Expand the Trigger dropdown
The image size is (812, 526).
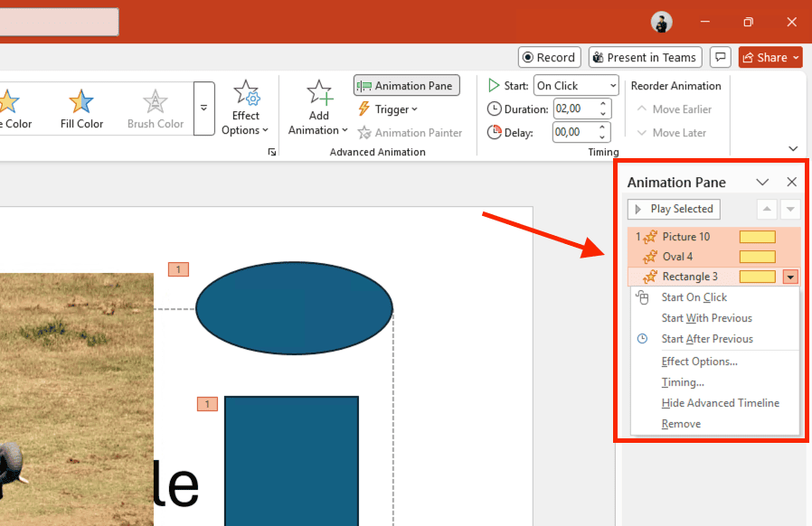[x=389, y=109]
